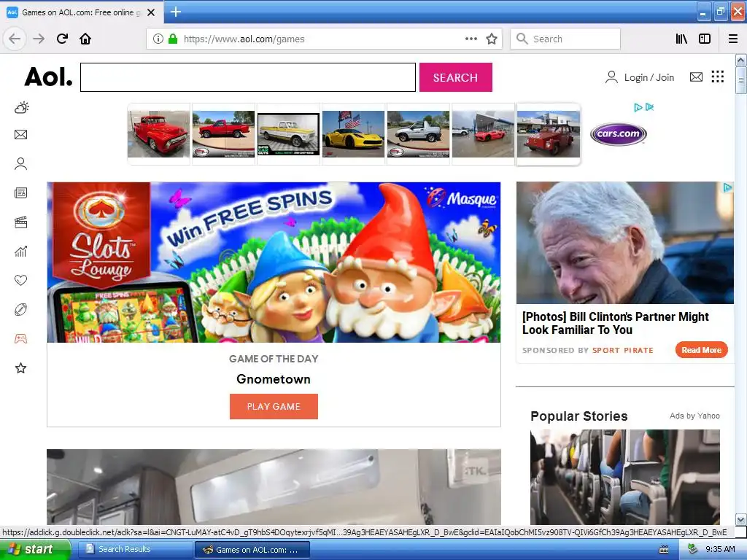
Task: Open the profile person icon in sidebar
Action: [x=20, y=164]
